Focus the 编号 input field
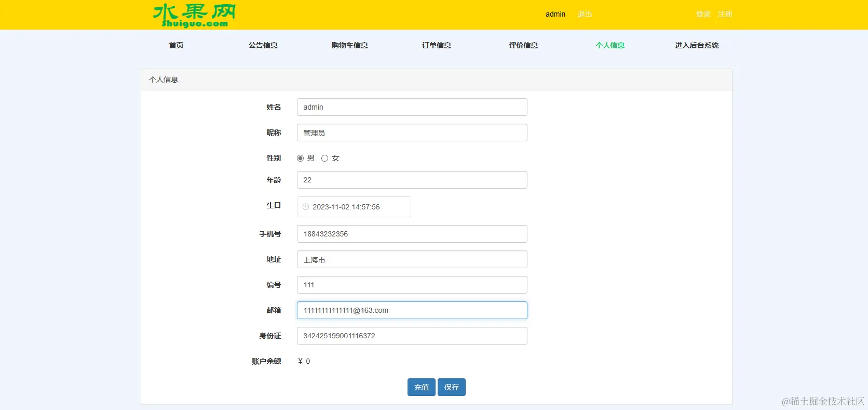 (412, 285)
